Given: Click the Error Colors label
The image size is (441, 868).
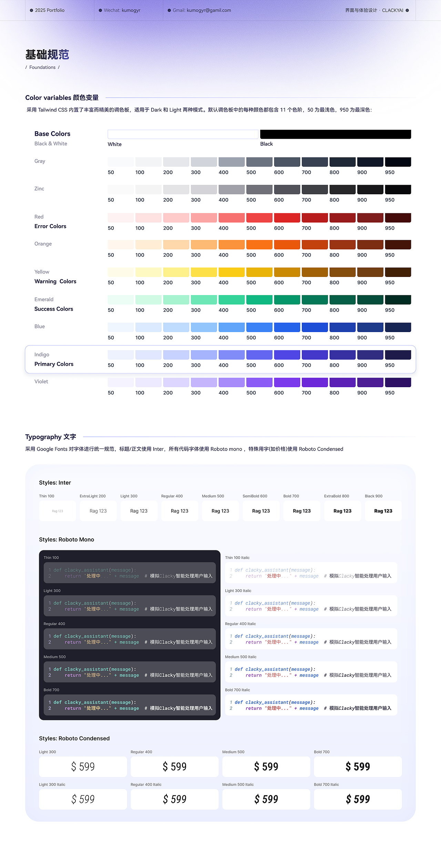Looking at the screenshot, I should [50, 226].
